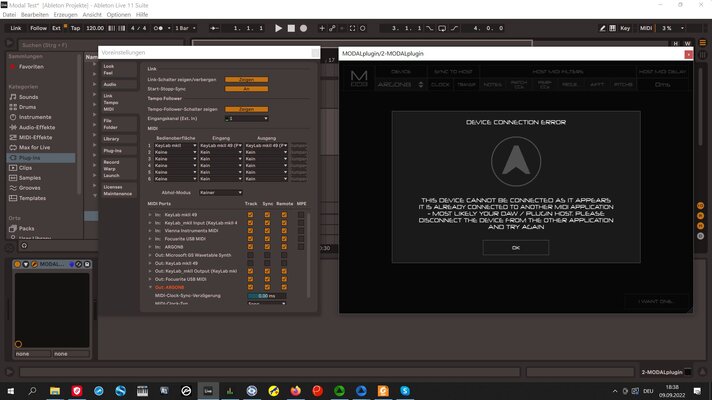Open the Templates browser category
Screen dimensions: 712x400
point(32,198)
